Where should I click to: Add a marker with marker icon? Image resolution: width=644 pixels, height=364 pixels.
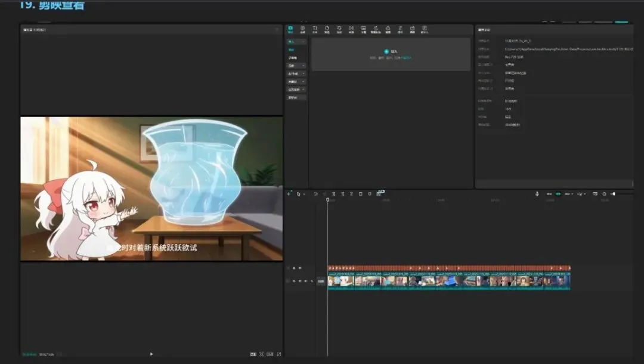pos(370,194)
